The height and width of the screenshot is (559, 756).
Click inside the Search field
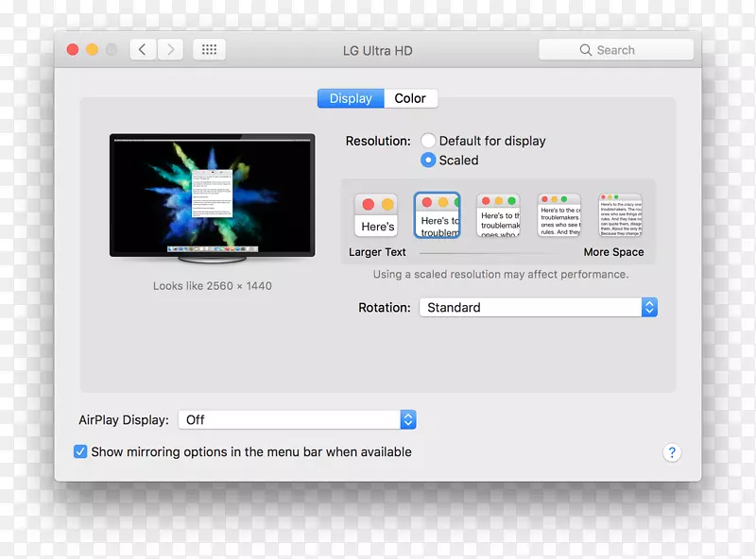(624, 49)
